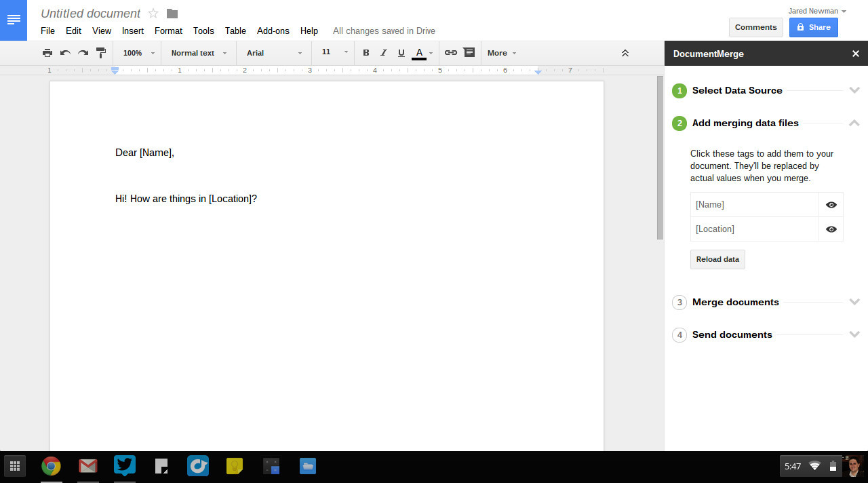Star the Untitled document
Image resolution: width=868 pixels, height=483 pixels.
(153, 14)
